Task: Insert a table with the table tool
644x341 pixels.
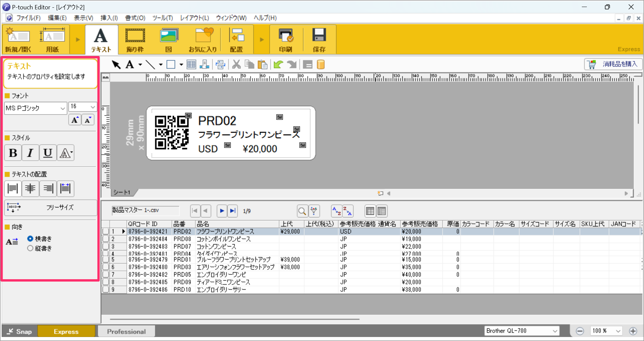Action: pyautogui.click(x=191, y=64)
